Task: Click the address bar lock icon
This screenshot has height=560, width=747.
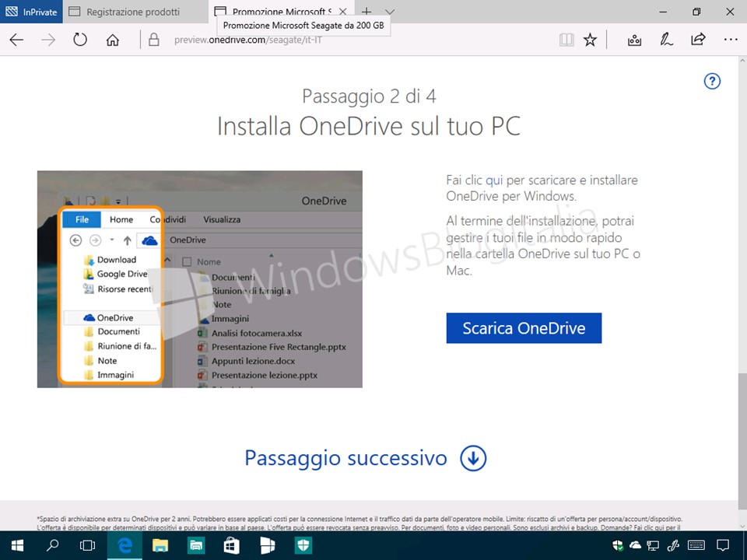Action: click(x=153, y=40)
